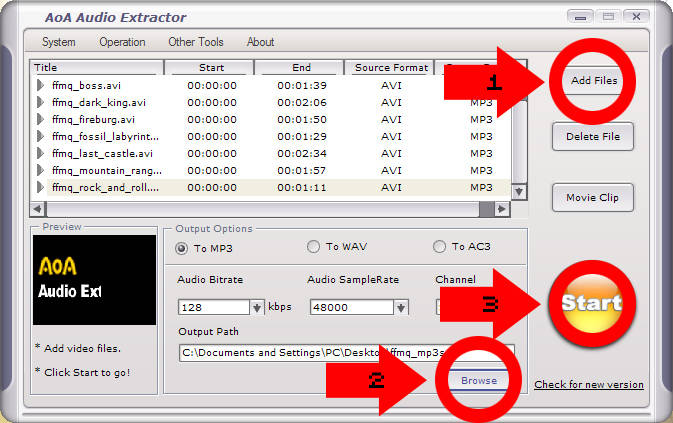Click the start time of ffmq_rock_and_roll row
This screenshot has height=423, width=673.
pos(212,188)
